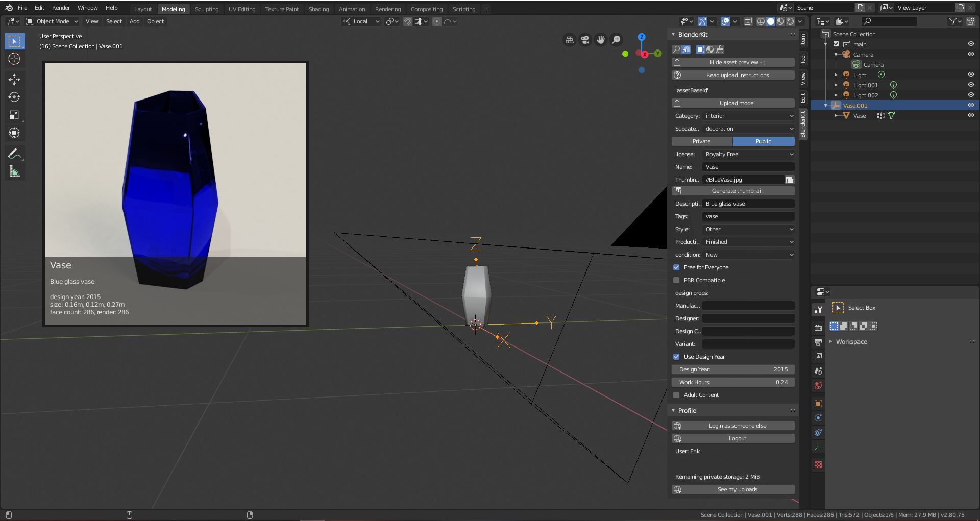Viewport: 980px width, 521px height.
Task: Switch to the Shading workspace tab
Action: (318, 9)
